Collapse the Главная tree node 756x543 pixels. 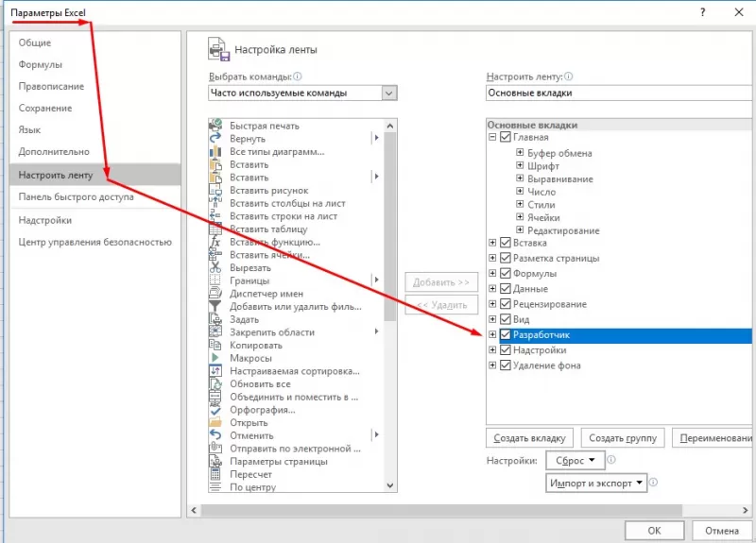tap(492, 137)
